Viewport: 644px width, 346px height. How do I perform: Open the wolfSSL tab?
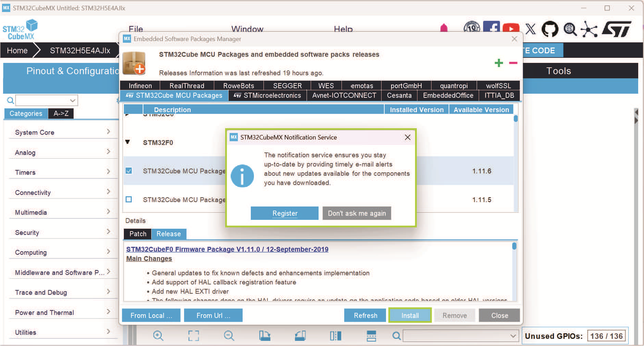click(498, 85)
